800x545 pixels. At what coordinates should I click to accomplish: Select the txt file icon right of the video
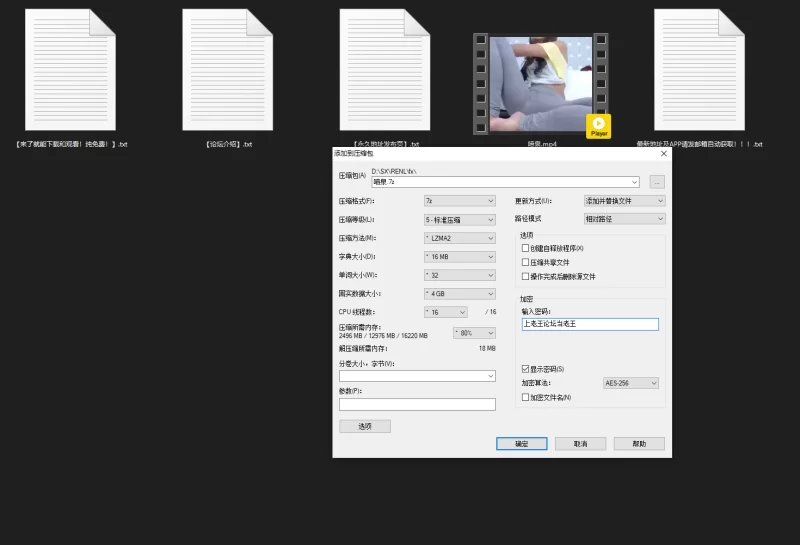tap(699, 69)
